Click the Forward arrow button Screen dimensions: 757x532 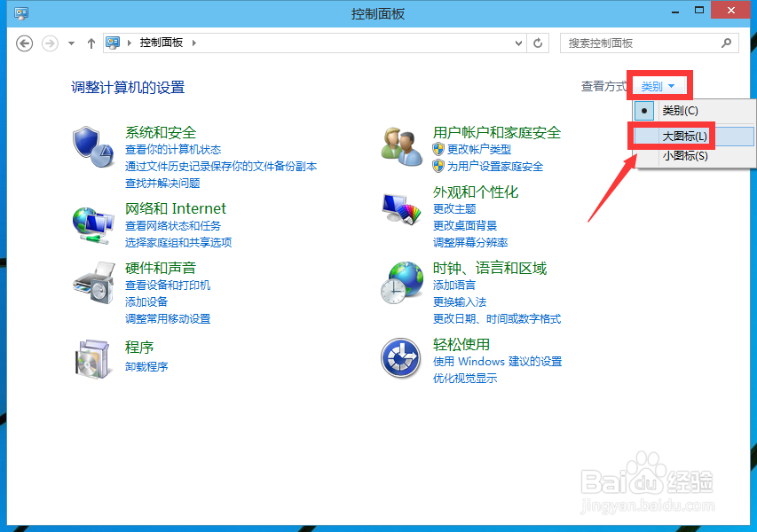(x=50, y=43)
